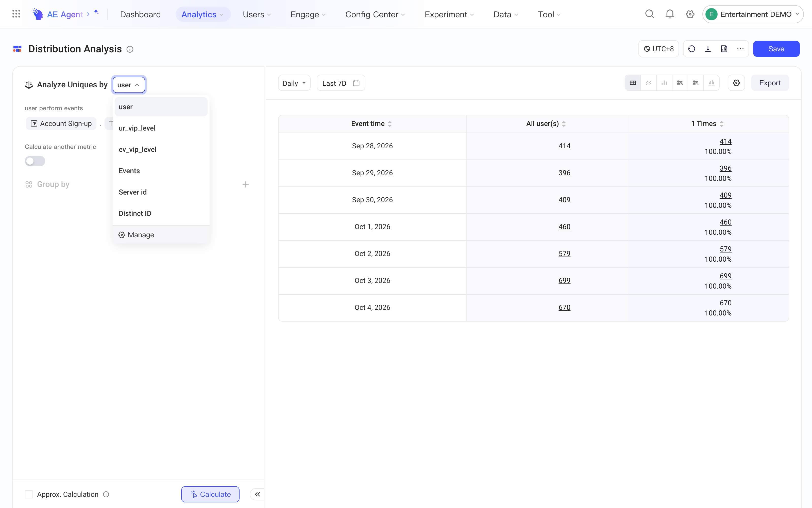Image resolution: width=812 pixels, height=508 pixels.
Task: Open the AE Agent assistant
Action: [x=65, y=14]
